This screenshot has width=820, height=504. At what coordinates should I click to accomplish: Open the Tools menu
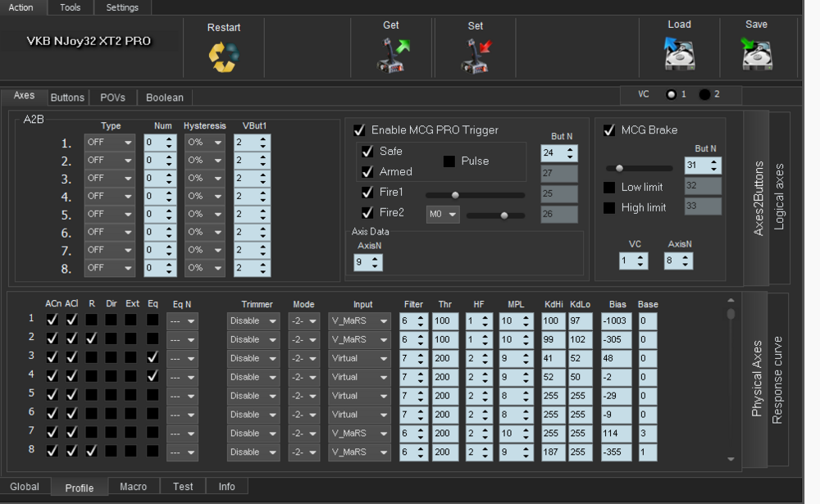[70, 7]
